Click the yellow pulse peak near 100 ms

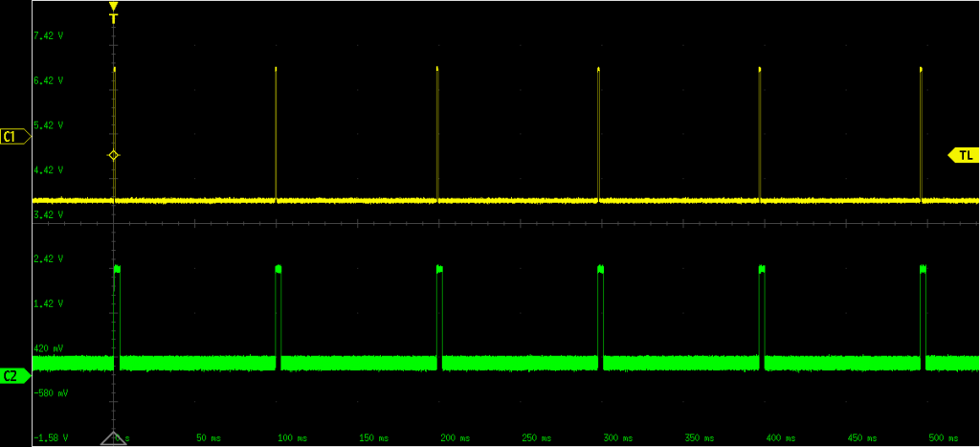[276, 70]
